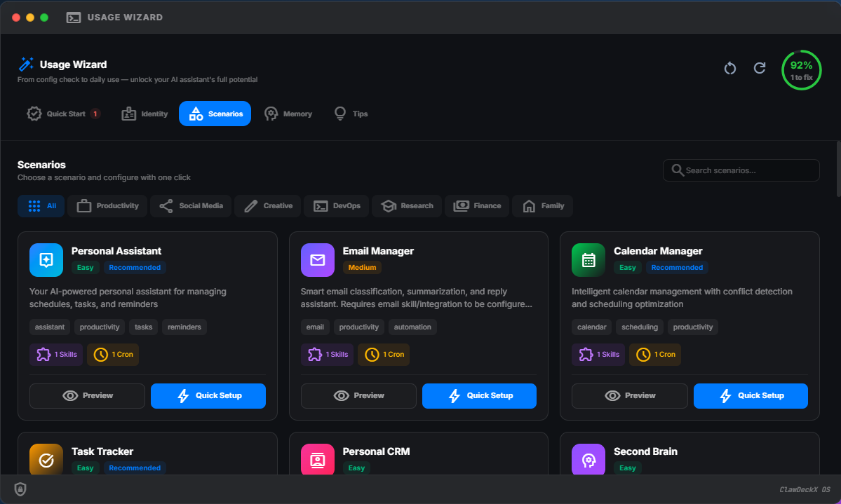Screen dimensions: 841x504
Task: Select the Tips tab
Action: coord(351,114)
